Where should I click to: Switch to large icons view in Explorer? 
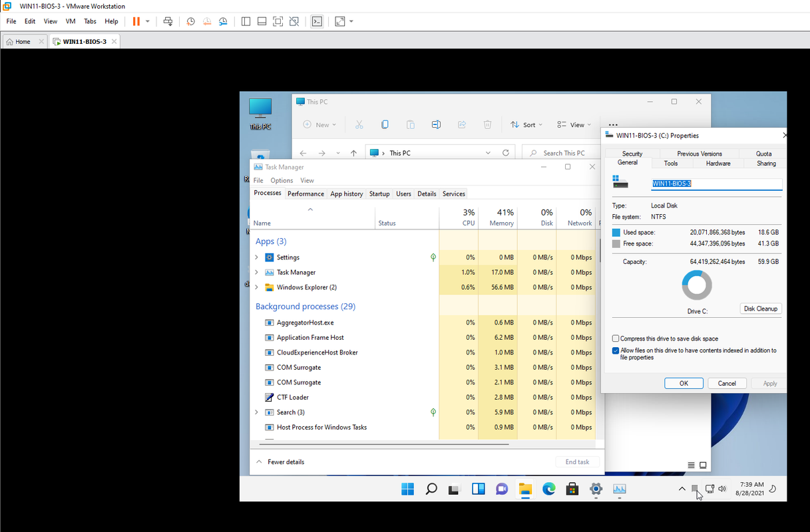pos(703,465)
